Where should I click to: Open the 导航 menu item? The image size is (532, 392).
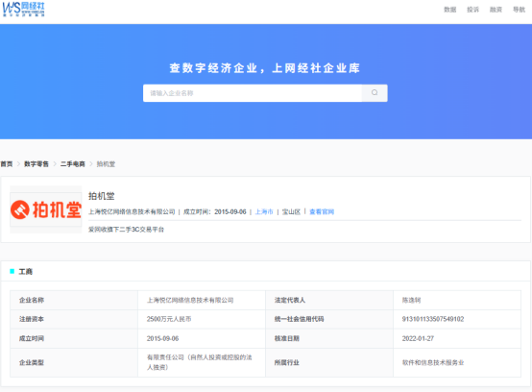tap(519, 10)
